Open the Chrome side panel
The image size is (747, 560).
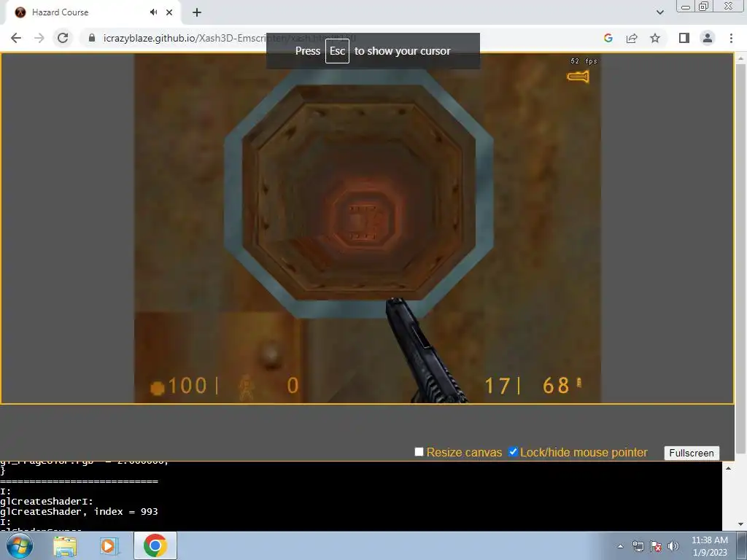[x=684, y=38]
